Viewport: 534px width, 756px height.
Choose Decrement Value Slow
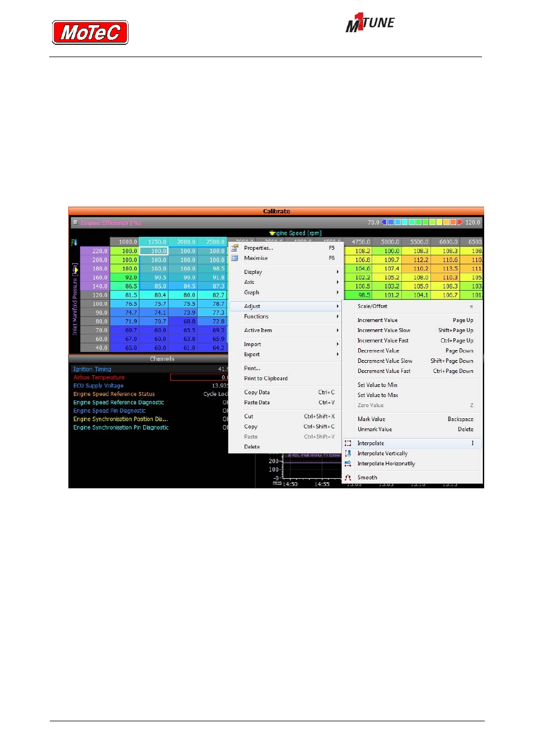tap(413, 361)
